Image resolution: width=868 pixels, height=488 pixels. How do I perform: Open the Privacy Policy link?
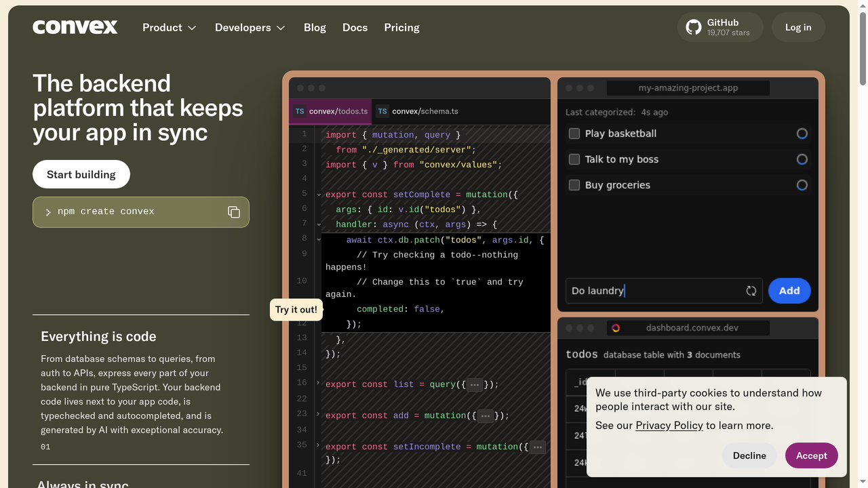click(669, 425)
